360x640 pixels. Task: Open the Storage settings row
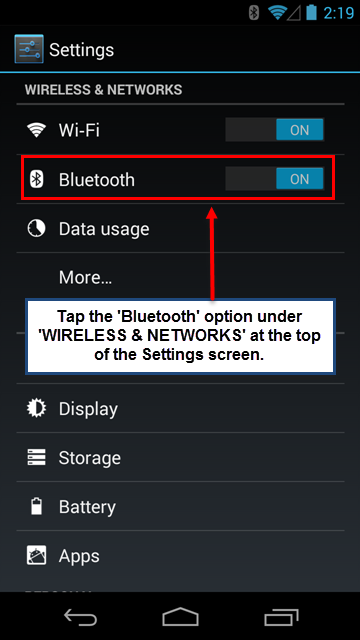[x=180, y=457]
